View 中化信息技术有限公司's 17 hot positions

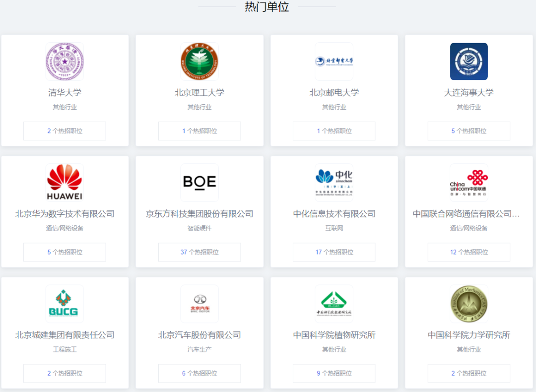[x=334, y=252]
